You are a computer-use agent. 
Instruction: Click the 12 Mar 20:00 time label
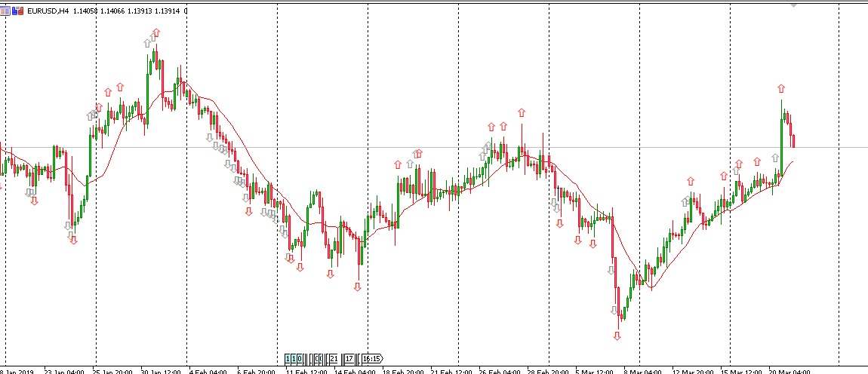[693, 371]
